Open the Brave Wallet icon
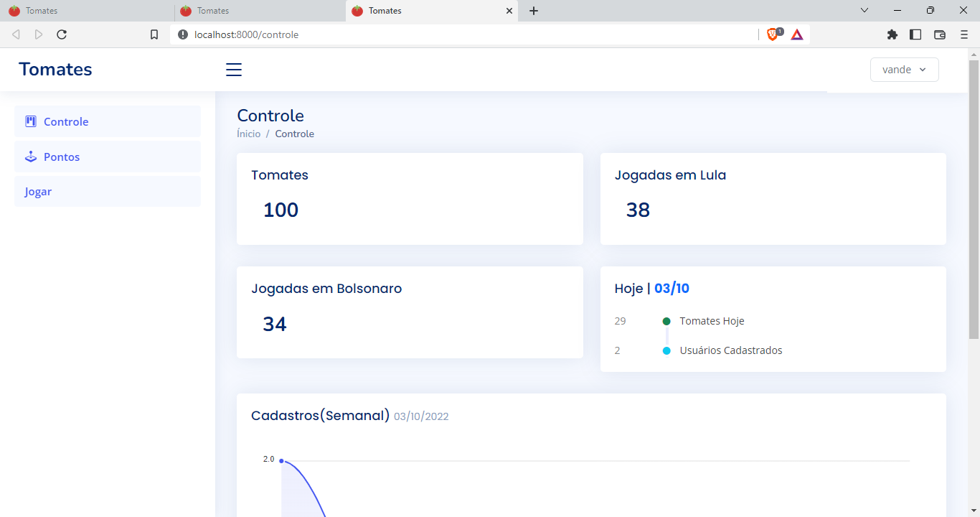Image resolution: width=980 pixels, height=517 pixels. [940, 34]
